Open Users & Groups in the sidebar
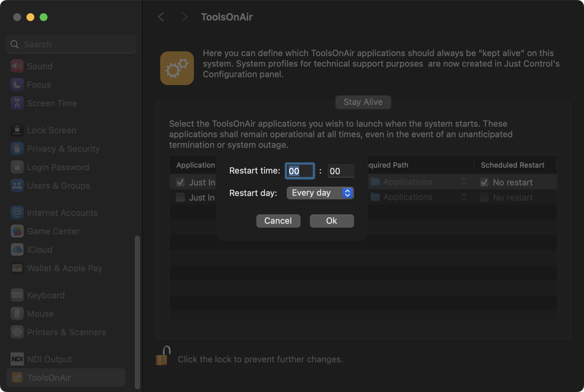 pyautogui.click(x=66, y=185)
